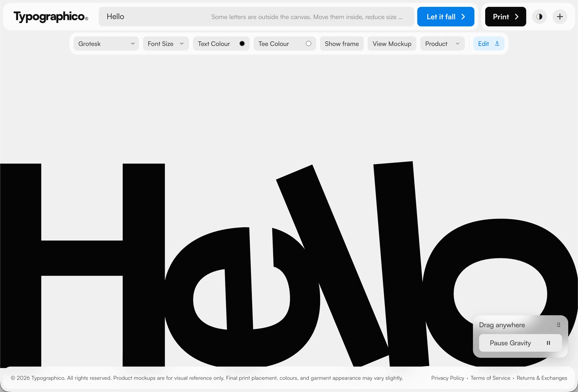Image resolution: width=578 pixels, height=392 pixels.
Task: Click the copyright notice text
Action: [x=207, y=378]
